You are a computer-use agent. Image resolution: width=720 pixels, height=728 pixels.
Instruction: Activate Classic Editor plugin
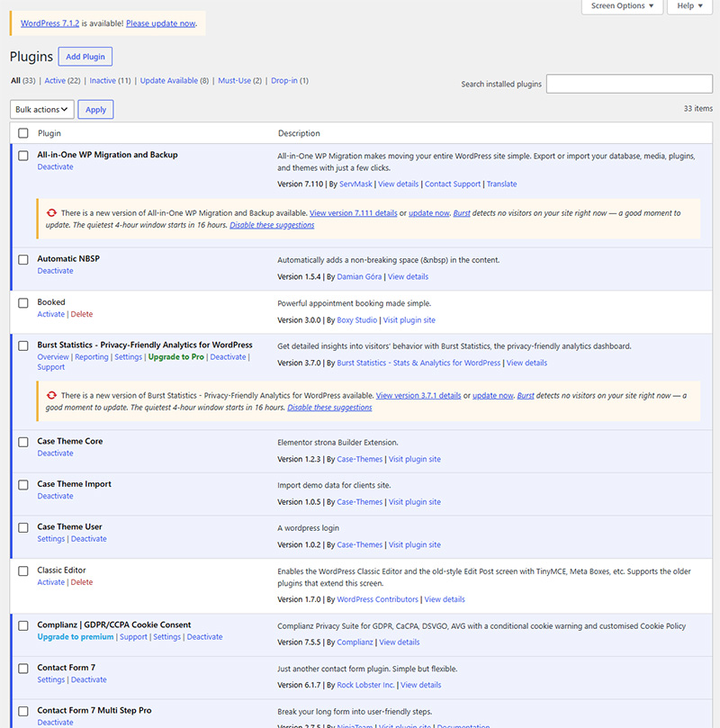coord(51,581)
